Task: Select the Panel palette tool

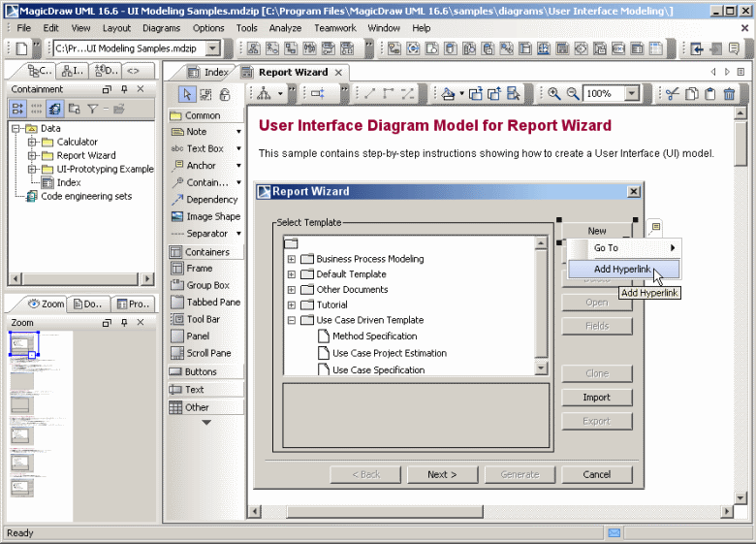Action: pyautogui.click(x=190, y=336)
